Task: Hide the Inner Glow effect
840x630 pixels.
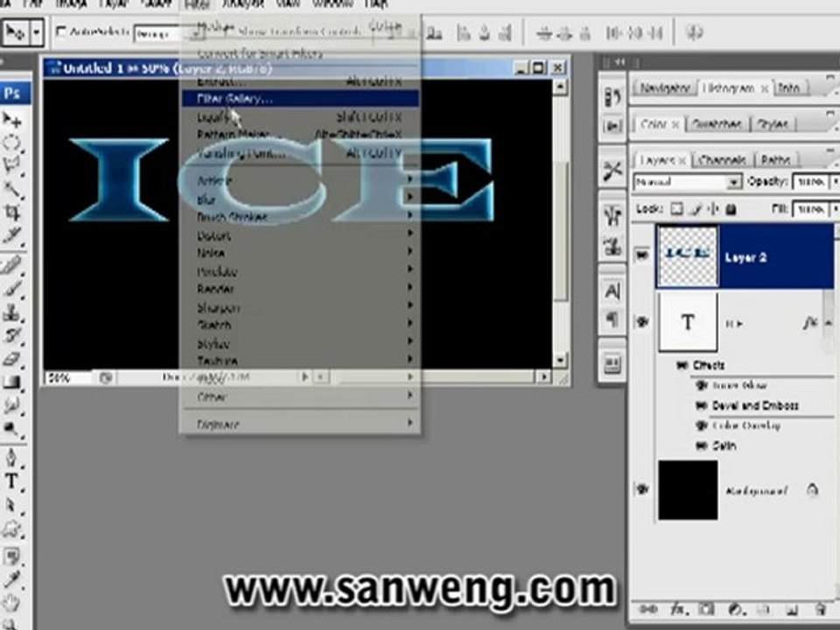Action: click(x=701, y=385)
